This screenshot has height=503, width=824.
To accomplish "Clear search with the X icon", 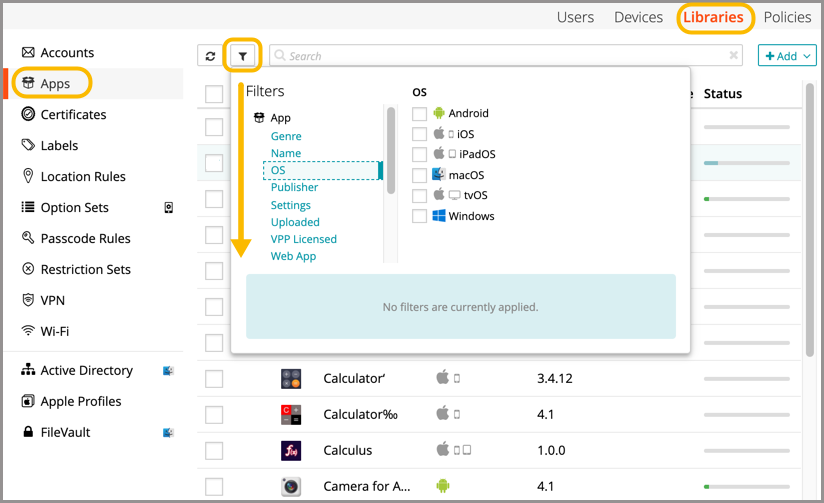I will point(734,56).
